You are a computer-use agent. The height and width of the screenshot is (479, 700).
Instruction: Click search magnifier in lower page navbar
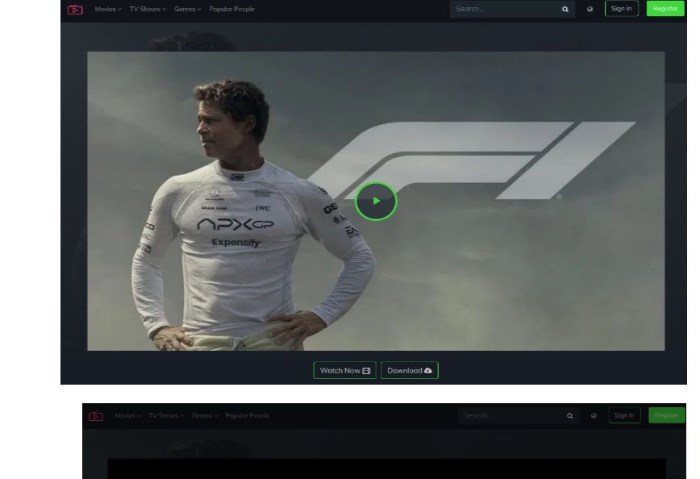point(570,416)
